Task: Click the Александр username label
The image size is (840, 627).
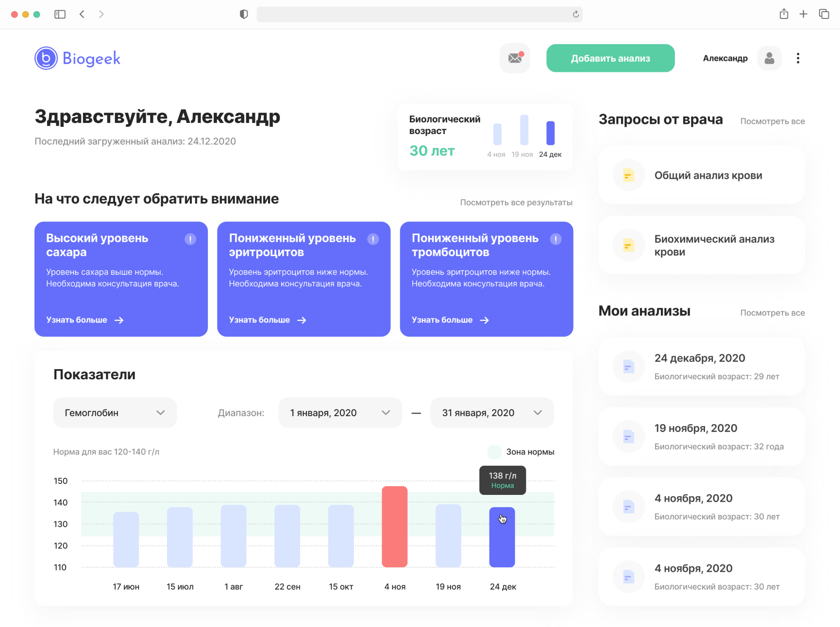Action: tap(725, 58)
